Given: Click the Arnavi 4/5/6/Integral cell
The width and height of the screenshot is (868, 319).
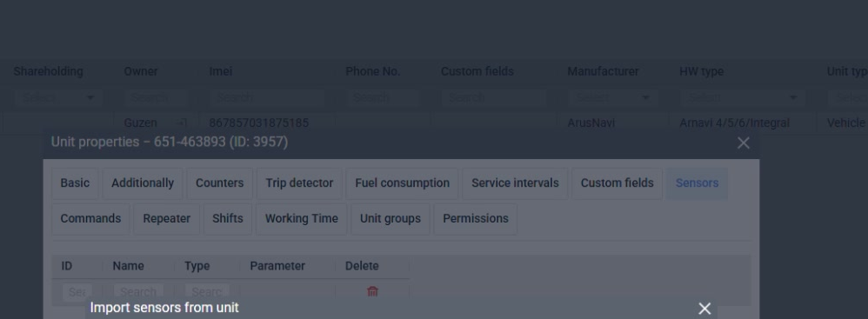Looking at the screenshot, I should (734, 123).
